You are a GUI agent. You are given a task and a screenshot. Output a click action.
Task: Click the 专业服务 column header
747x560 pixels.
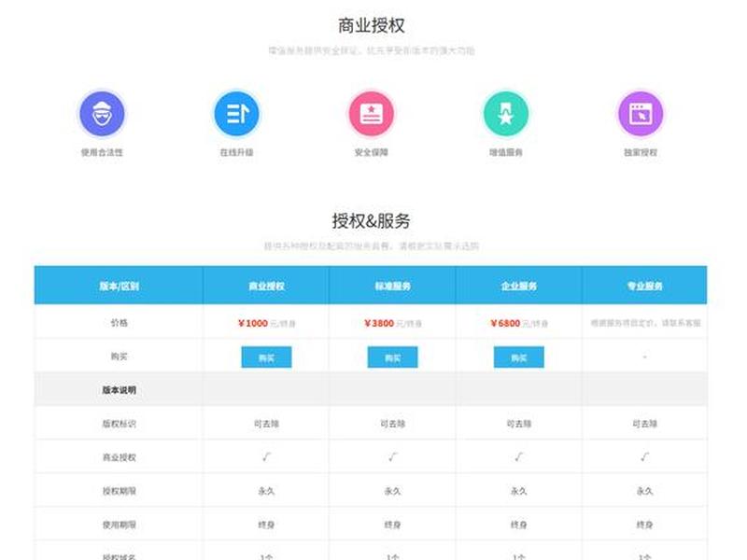644,286
